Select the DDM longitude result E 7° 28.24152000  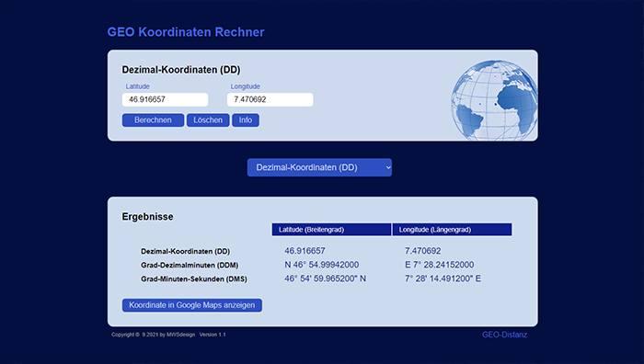click(x=439, y=265)
